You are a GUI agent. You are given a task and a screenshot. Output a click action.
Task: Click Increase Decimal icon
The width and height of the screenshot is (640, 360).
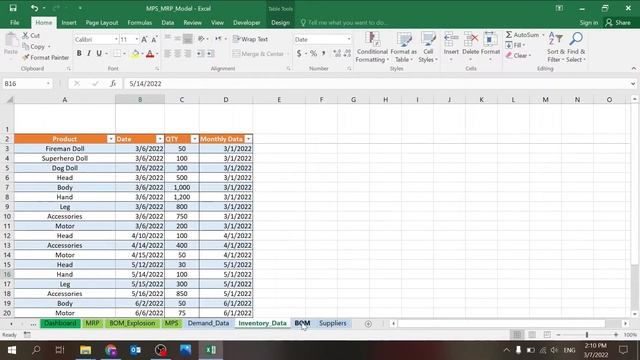(337, 53)
